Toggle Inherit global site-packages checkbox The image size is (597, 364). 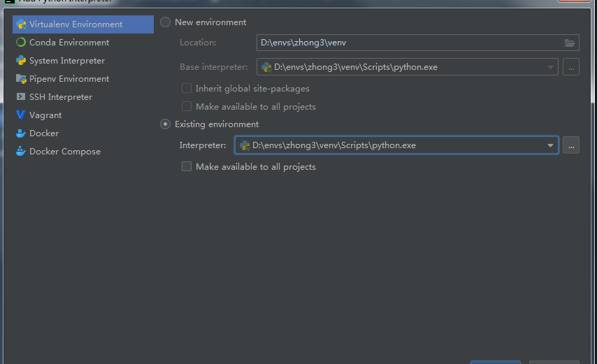[187, 89]
